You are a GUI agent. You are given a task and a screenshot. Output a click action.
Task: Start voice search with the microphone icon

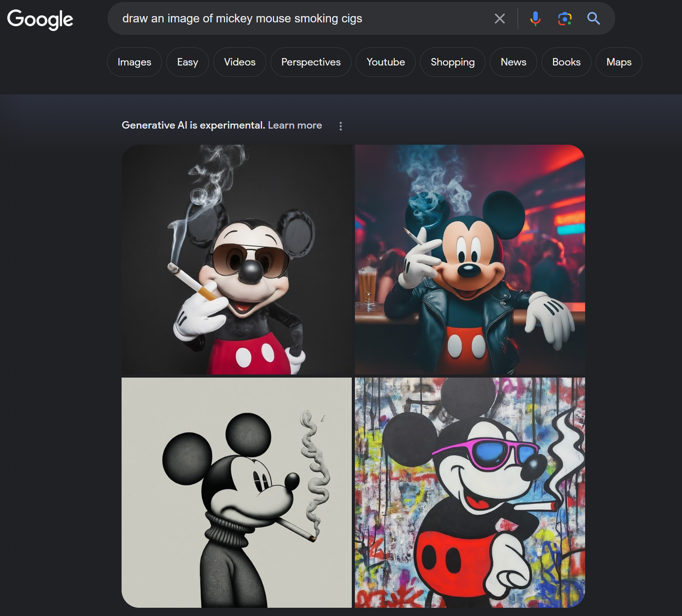535,19
